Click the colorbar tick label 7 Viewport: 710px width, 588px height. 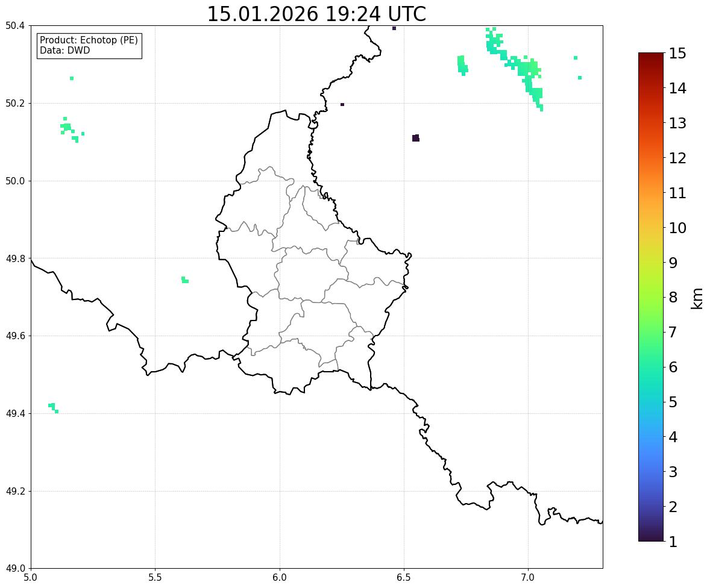[673, 332]
